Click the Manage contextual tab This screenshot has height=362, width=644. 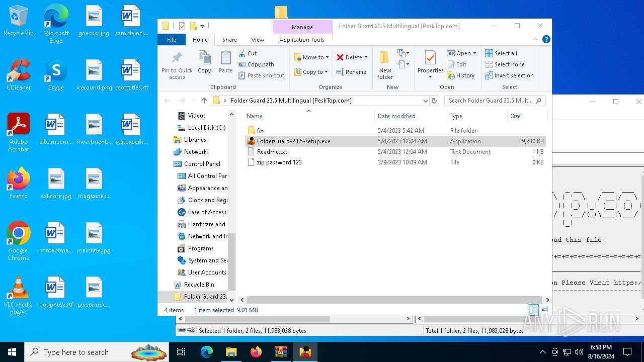302,27
